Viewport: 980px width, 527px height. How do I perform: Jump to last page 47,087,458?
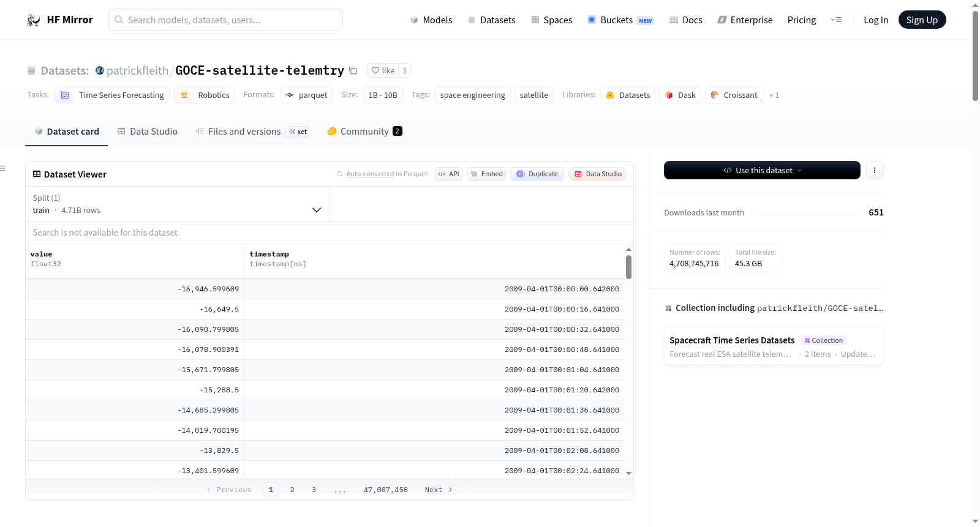pos(385,490)
